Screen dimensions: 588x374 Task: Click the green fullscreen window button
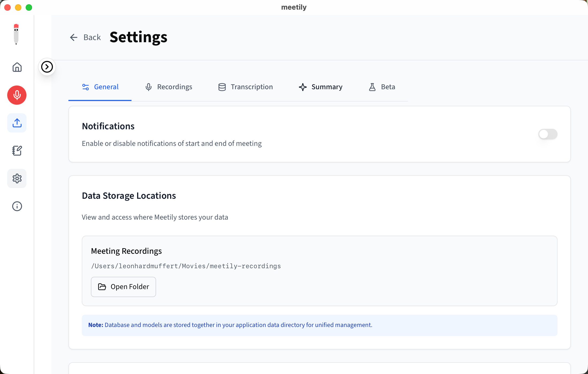[x=29, y=7]
